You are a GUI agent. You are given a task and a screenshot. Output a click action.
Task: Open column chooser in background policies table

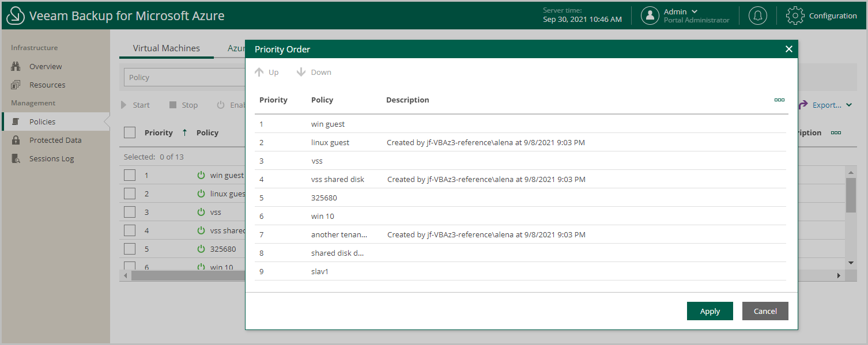836,132
